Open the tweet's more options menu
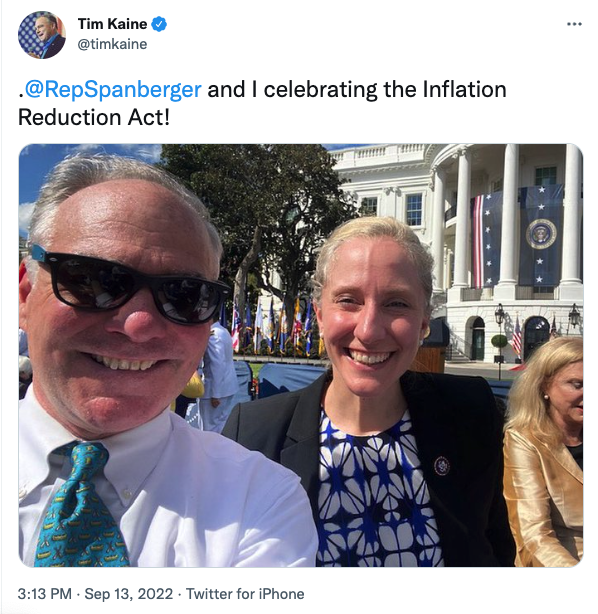This screenshot has width=598, height=614. 574,24
